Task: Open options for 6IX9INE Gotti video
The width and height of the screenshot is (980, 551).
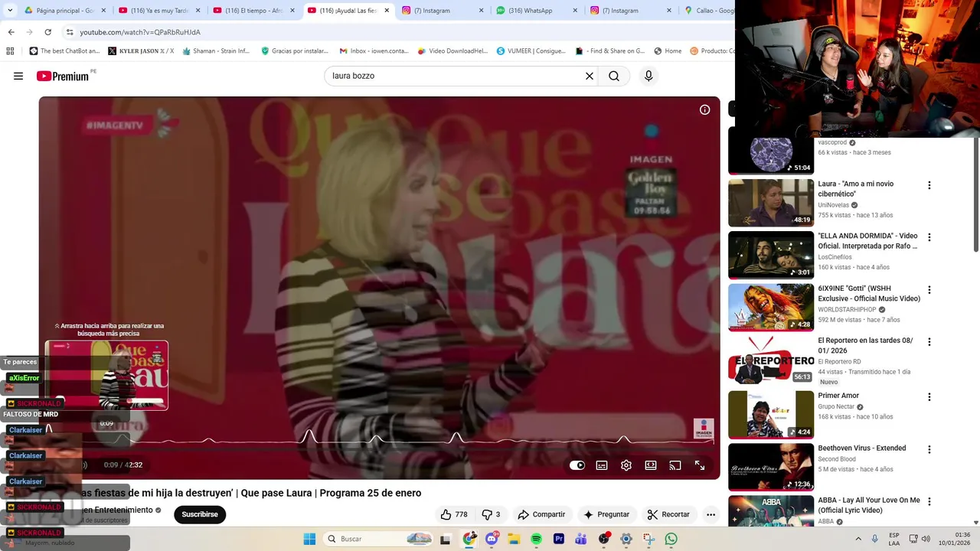Action: [x=929, y=290]
